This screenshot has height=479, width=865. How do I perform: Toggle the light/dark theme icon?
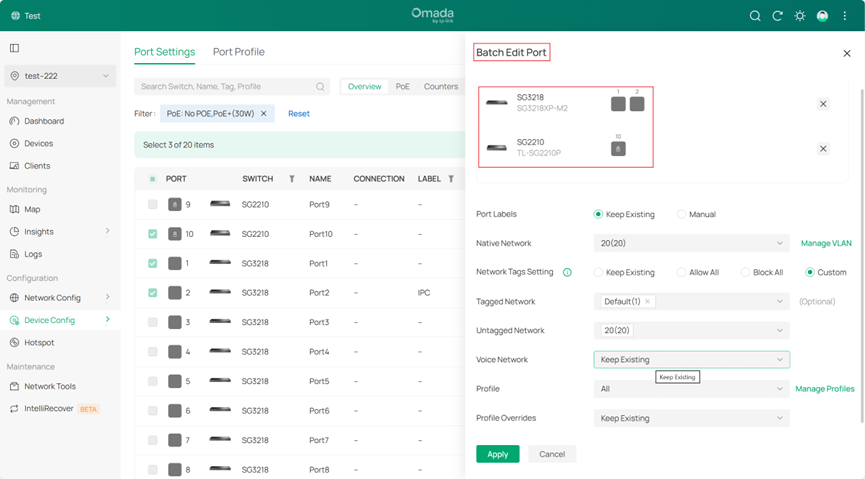(x=799, y=16)
